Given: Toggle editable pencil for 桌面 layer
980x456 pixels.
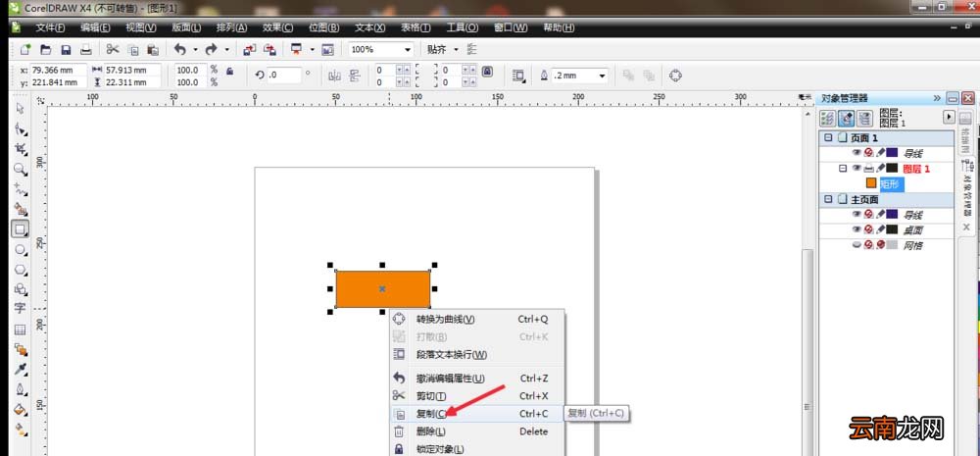Looking at the screenshot, I should 879,229.
